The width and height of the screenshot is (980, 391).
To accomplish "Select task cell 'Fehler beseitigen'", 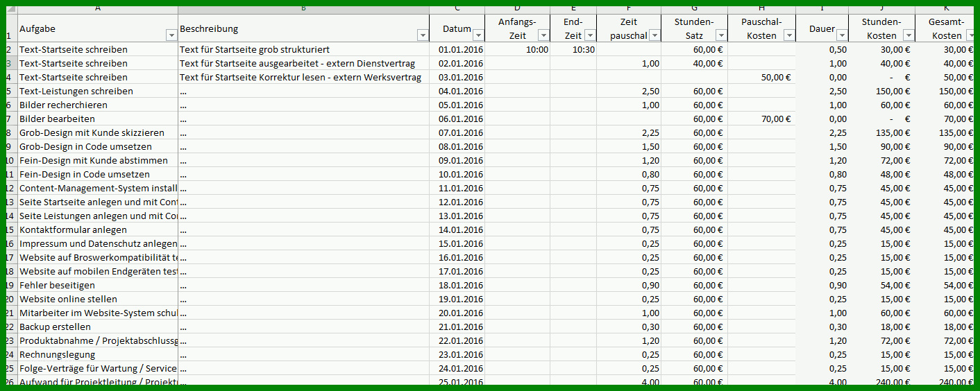I will (97, 285).
